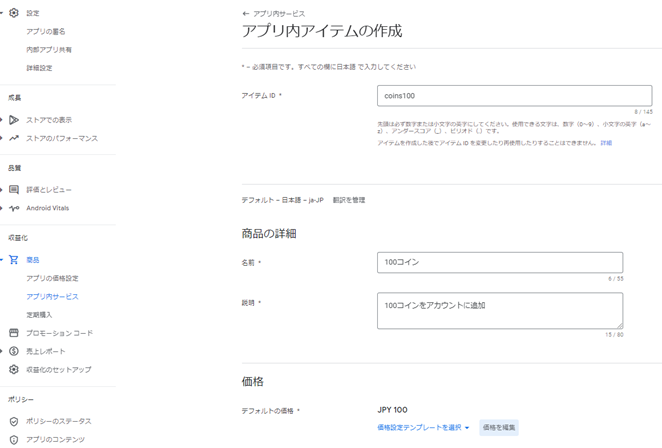Click the ストアでの表示 play icon
This screenshot has width=662, height=448.
click(14, 120)
